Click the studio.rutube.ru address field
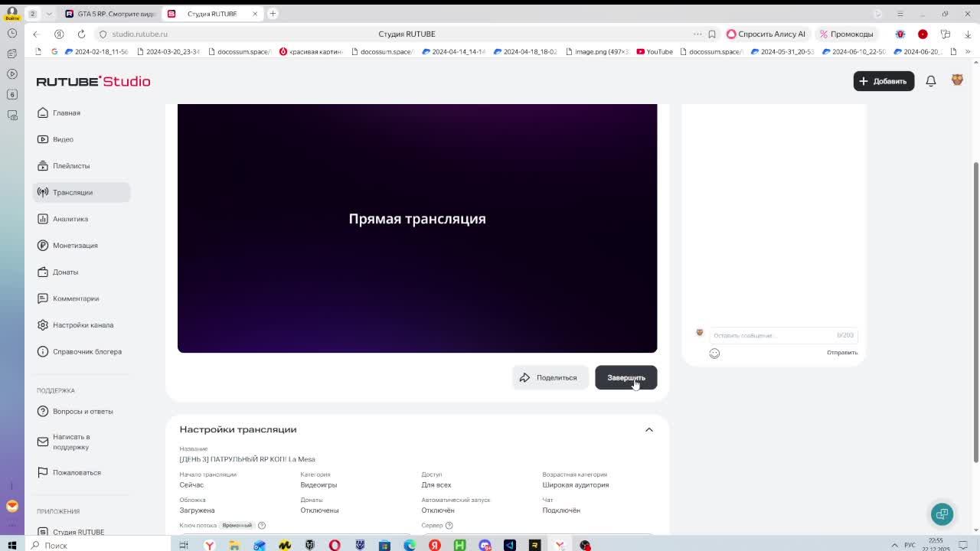980x551 pixels. coord(139,34)
